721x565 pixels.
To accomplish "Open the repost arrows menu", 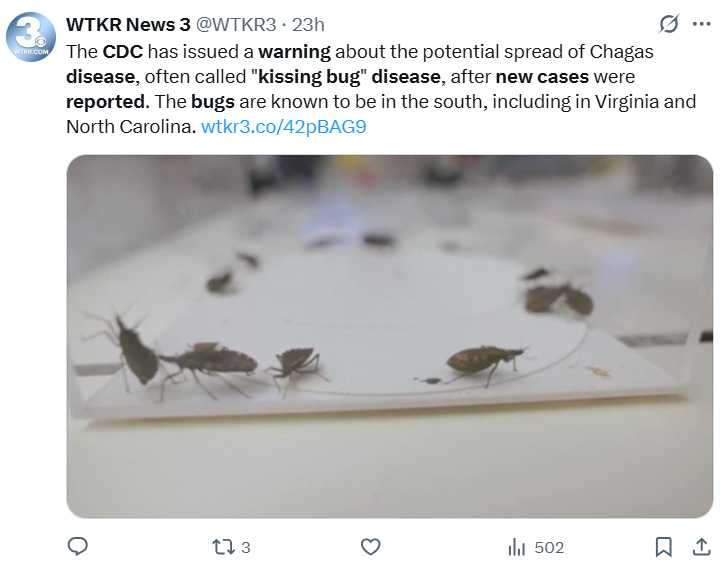I will pyautogui.click(x=223, y=547).
